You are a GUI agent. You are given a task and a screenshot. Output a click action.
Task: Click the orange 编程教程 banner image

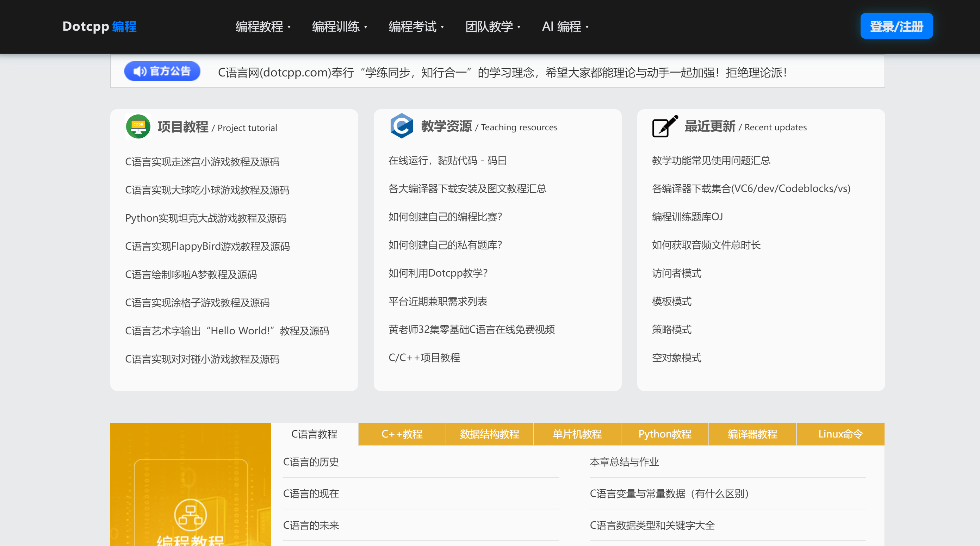coord(190,484)
